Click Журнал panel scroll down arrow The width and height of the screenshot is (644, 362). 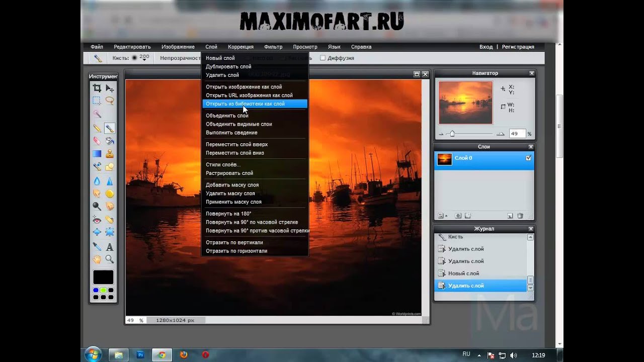(x=530, y=288)
